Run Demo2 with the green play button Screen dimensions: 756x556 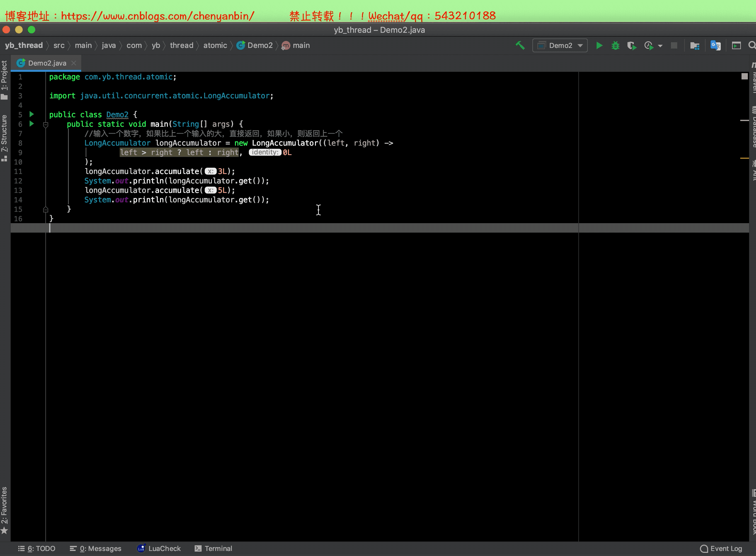pos(599,45)
